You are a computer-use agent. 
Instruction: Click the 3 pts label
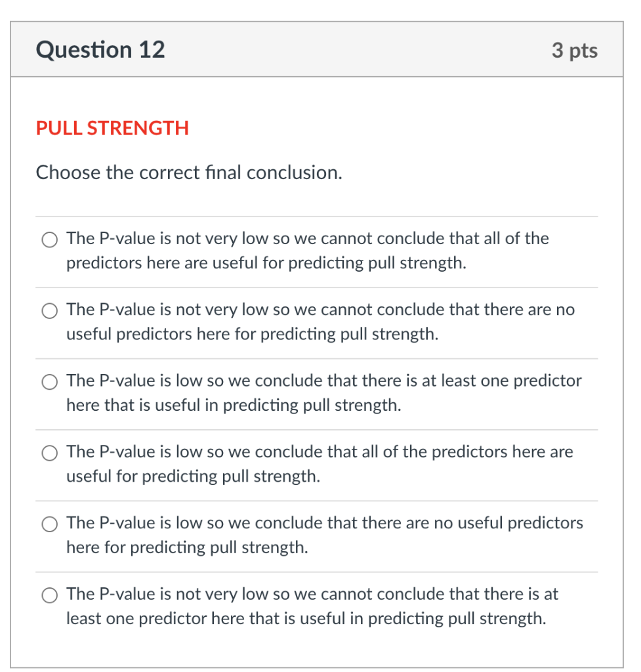(x=575, y=50)
